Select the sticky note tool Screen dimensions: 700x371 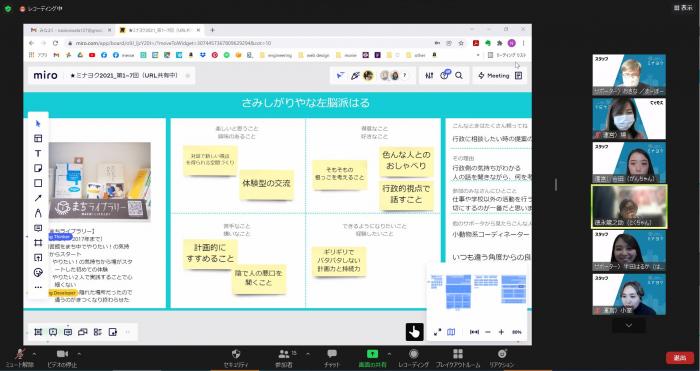tap(38, 168)
